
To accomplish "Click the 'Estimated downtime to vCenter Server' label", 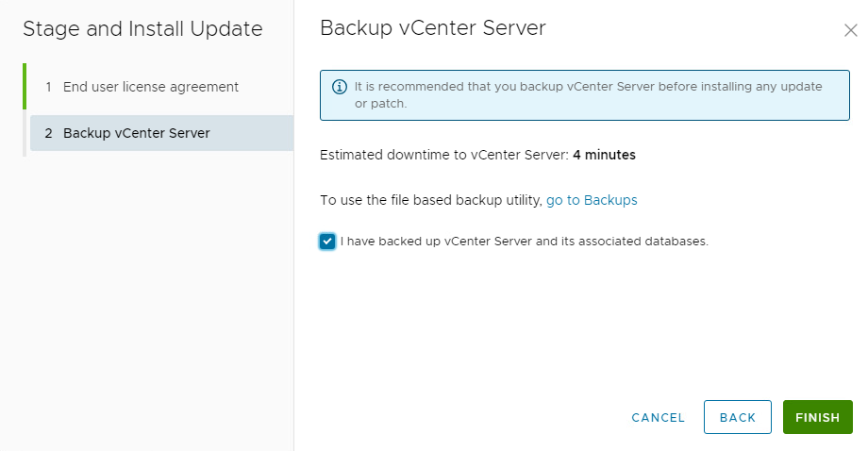I will (444, 155).
